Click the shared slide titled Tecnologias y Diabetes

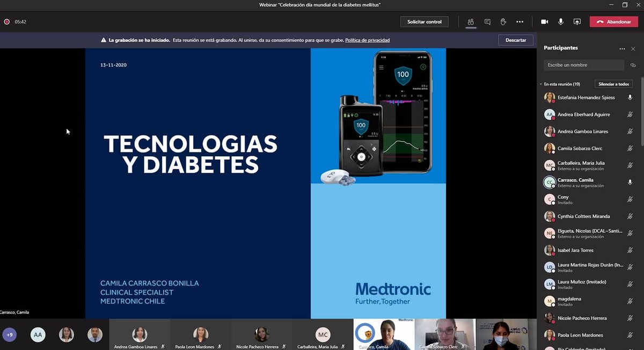tap(266, 184)
